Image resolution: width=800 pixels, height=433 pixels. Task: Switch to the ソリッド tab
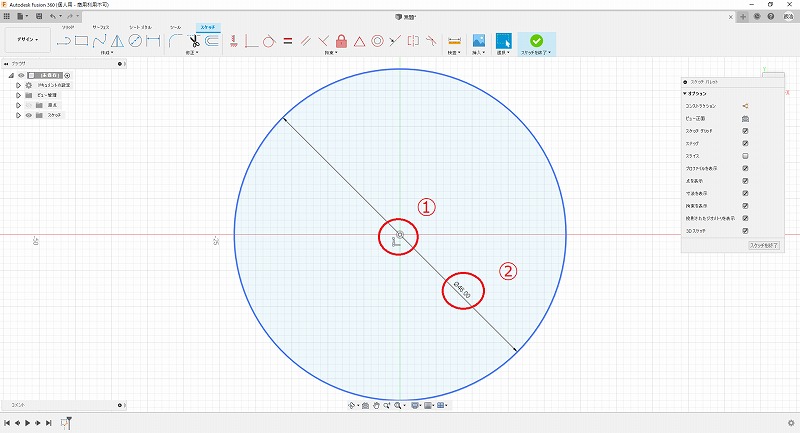point(70,28)
